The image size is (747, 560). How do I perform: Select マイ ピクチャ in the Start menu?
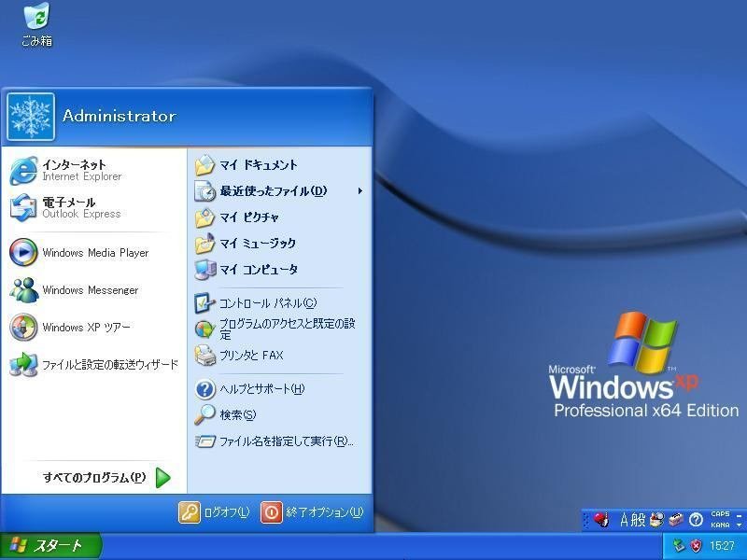[x=247, y=217]
